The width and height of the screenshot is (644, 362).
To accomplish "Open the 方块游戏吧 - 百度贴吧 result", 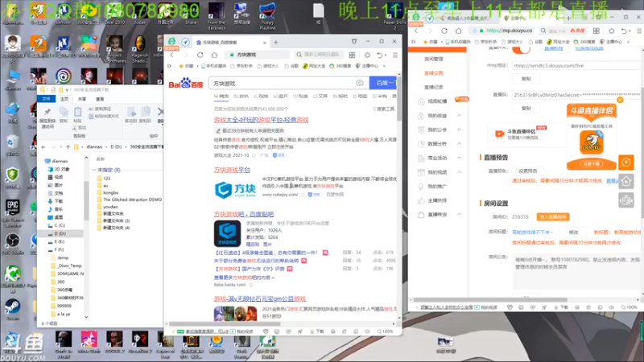I will coord(244,214).
